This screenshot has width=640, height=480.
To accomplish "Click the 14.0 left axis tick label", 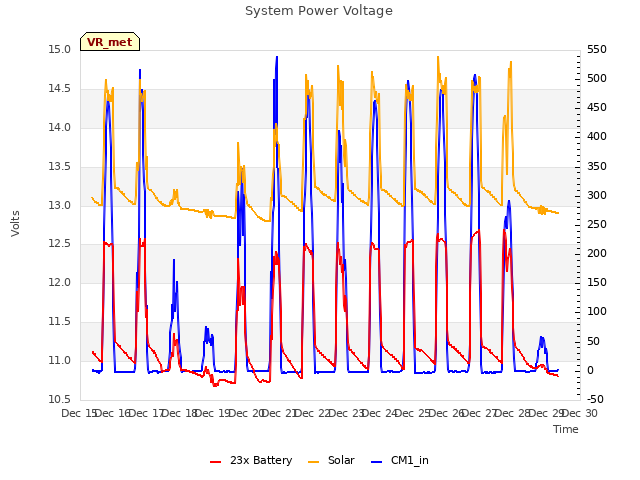I will point(60,127).
